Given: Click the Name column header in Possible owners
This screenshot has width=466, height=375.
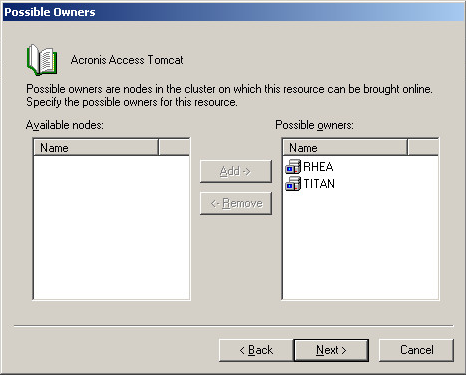Looking at the screenshot, I should click(x=345, y=148).
